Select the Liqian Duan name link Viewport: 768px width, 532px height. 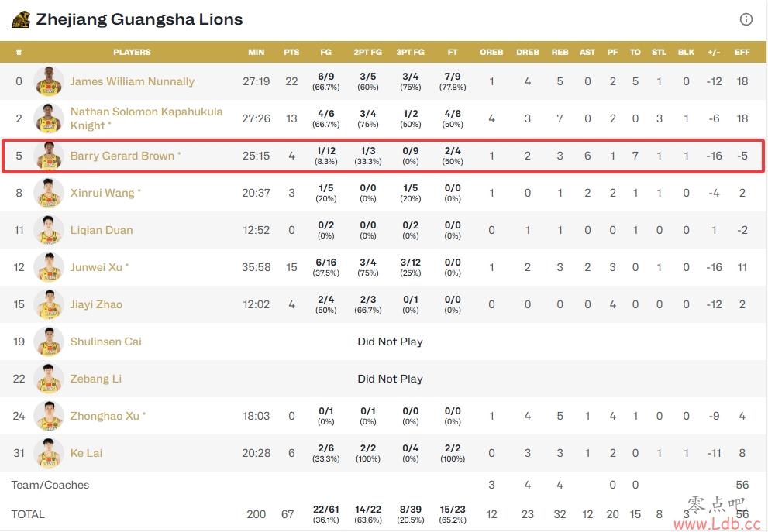(102, 230)
